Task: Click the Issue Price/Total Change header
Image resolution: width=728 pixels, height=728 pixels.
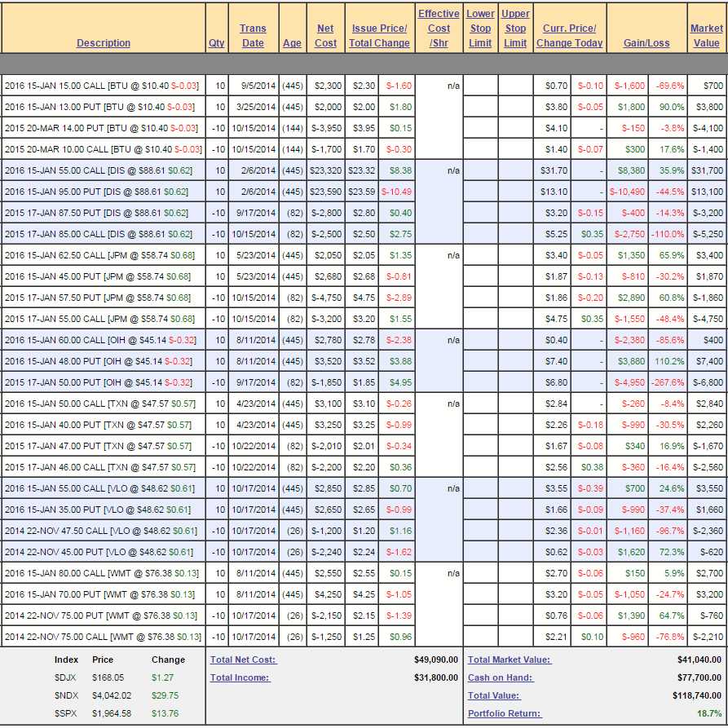Action: click(x=379, y=36)
